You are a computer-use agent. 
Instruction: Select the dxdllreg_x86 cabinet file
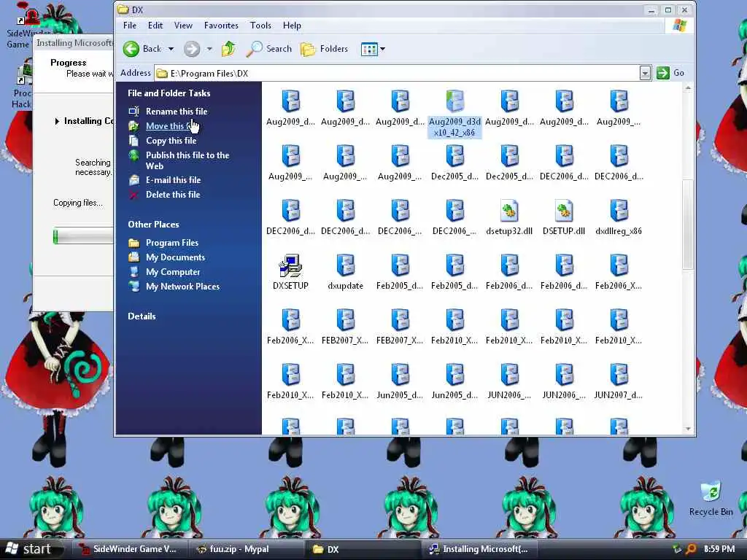[619, 217]
